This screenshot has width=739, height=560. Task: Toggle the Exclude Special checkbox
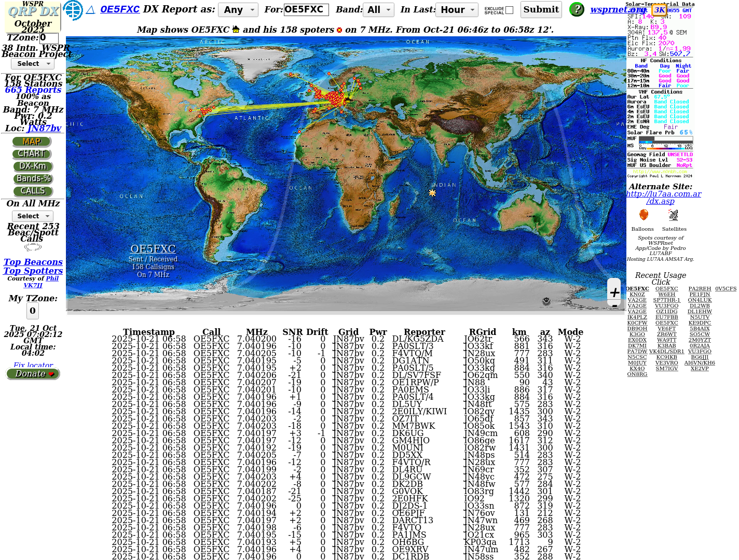pyautogui.click(x=509, y=10)
